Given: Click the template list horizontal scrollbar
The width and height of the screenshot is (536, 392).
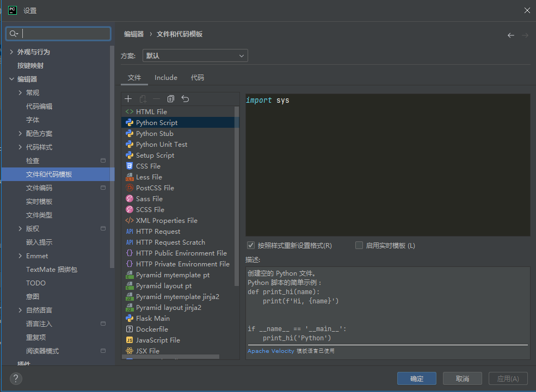Looking at the screenshot, I should click(x=170, y=357).
